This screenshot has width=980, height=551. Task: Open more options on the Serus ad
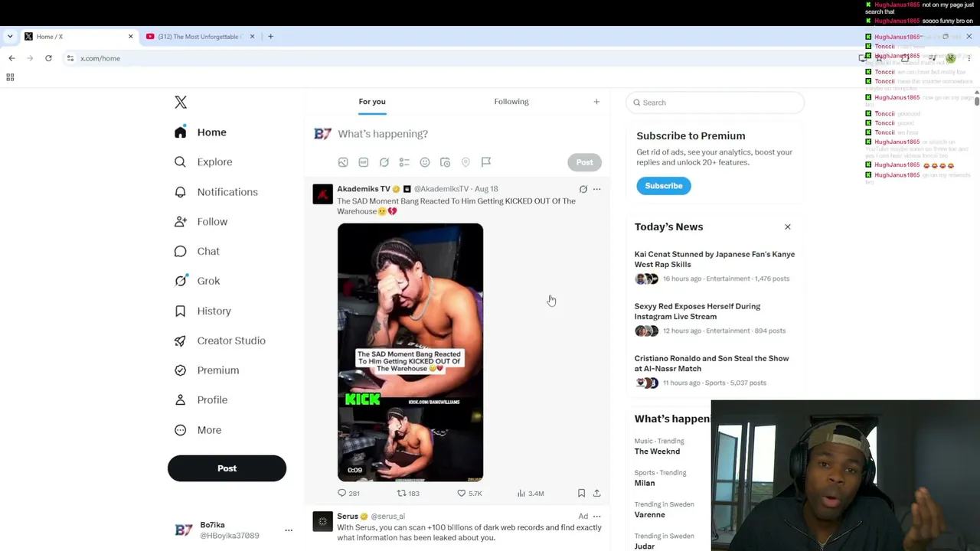(597, 517)
